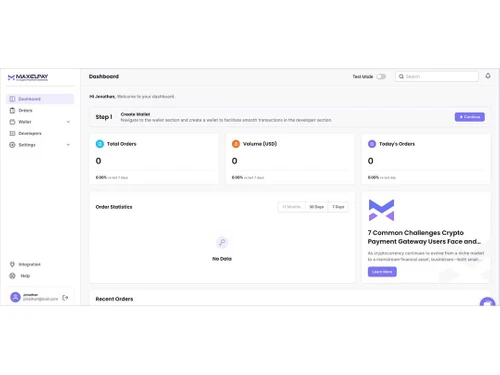Select the 30 Days statistics tab
The width and height of the screenshot is (500, 375).
316,207
